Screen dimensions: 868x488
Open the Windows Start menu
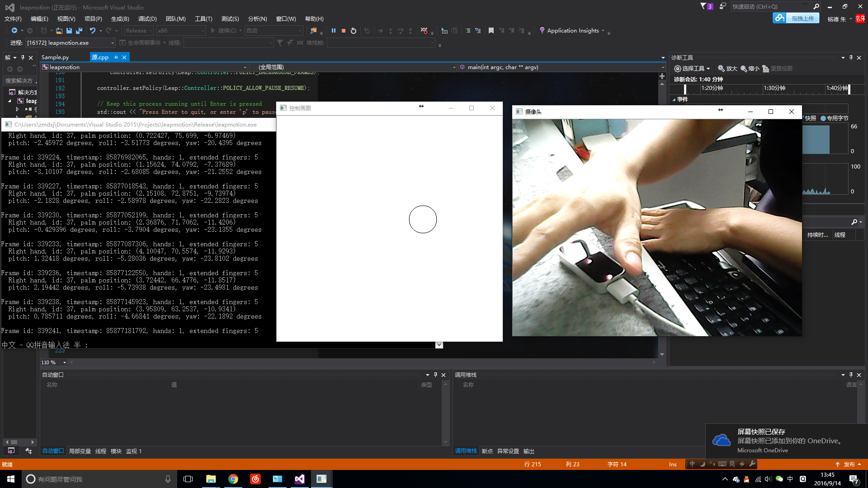coord(11,479)
